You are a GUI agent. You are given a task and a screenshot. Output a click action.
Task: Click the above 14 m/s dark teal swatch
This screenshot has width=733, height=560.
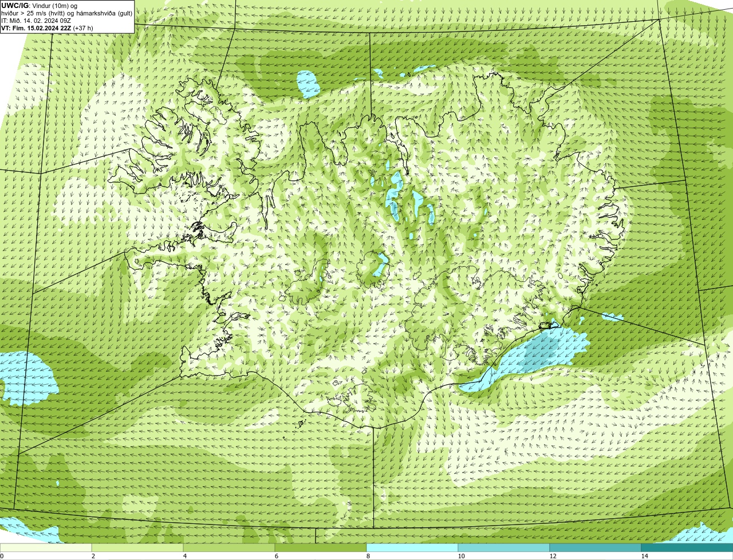pos(687,547)
